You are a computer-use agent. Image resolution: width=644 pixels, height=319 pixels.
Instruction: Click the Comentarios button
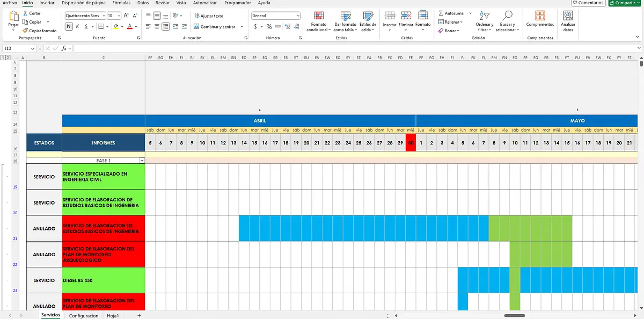click(x=590, y=3)
